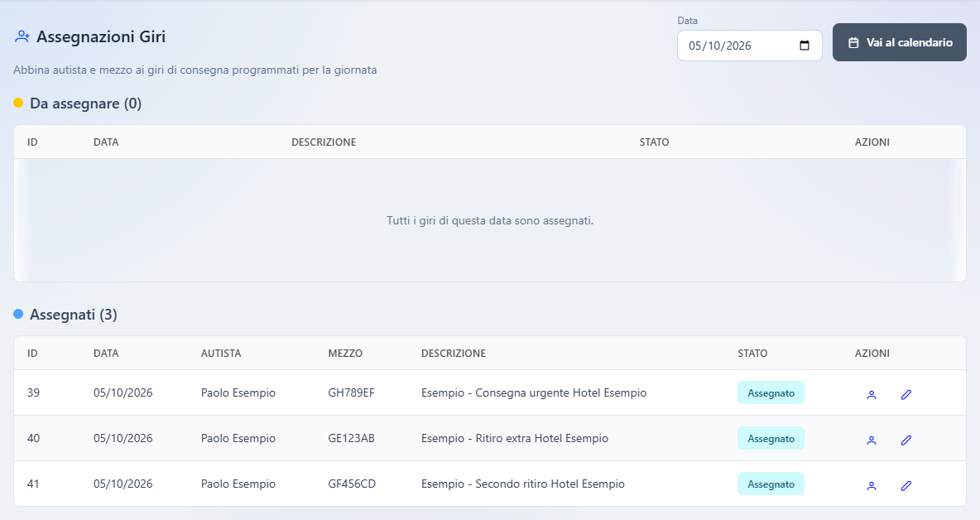Click vehicle plate GF456CD
980x520 pixels.
coord(352,484)
